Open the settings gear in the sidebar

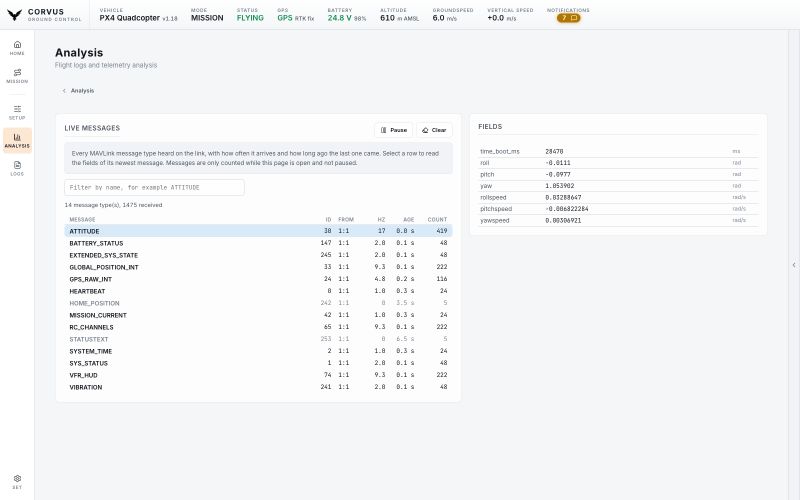(17, 482)
